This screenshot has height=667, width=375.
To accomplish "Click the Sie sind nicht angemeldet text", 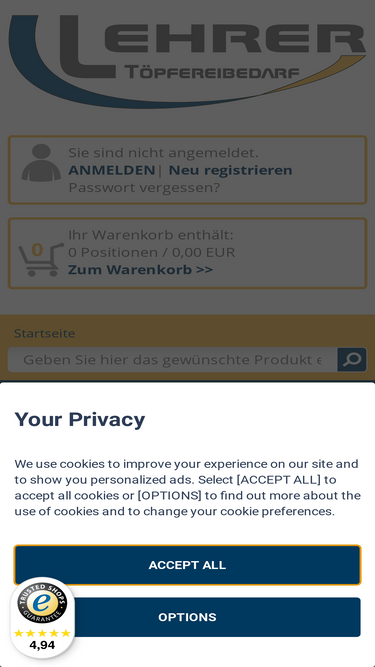I will (163, 152).
